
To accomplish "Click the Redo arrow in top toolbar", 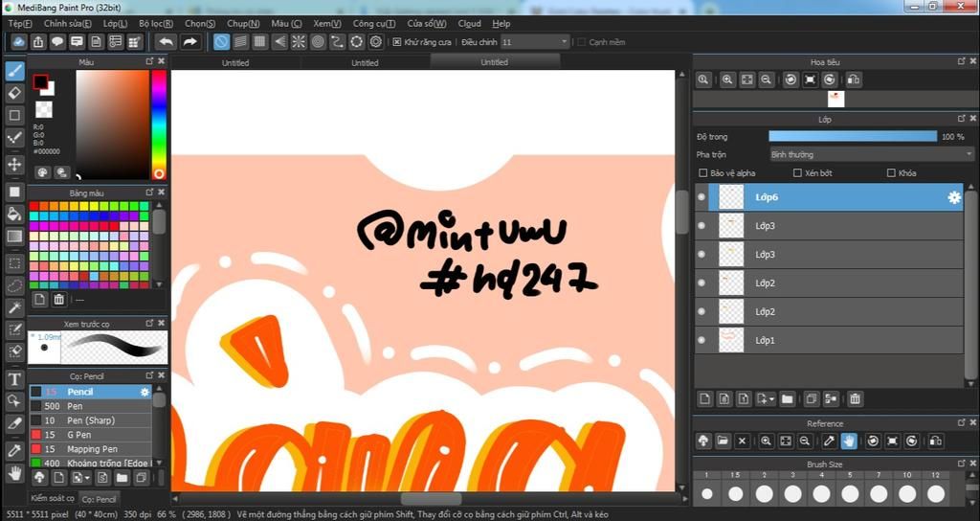I will [190, 42].
